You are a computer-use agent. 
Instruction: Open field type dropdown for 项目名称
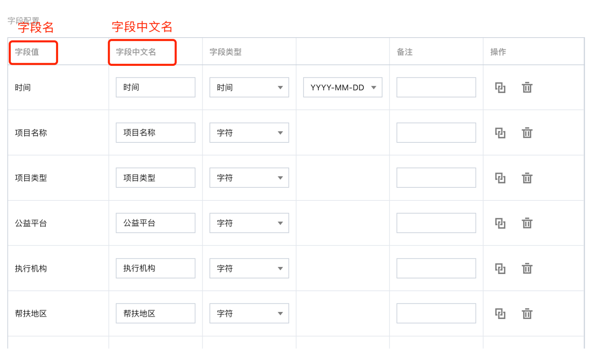(x=249, y=133)
